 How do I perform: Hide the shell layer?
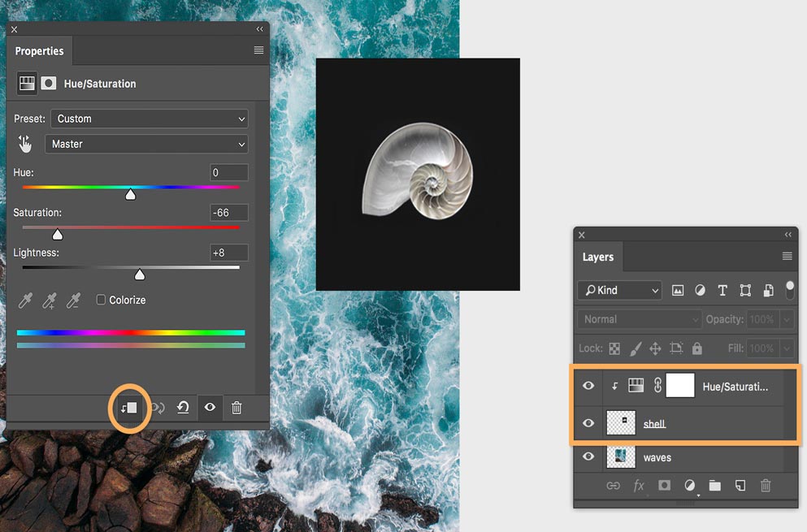[x=588, y=423]
